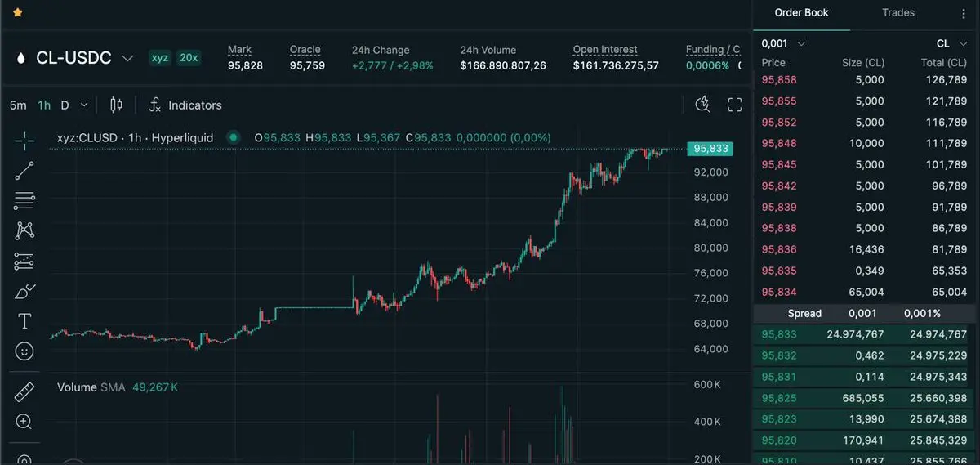Open the forecasting and measurement tool
Image resolution: width=980 pixels, height=465 pixels.
[24, 261]
